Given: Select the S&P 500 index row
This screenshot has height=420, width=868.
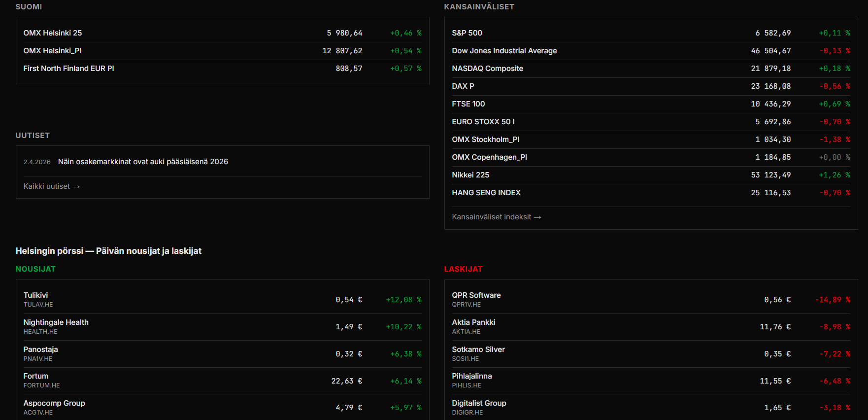Looking at the screenshot, I should (x=651, y=33).
